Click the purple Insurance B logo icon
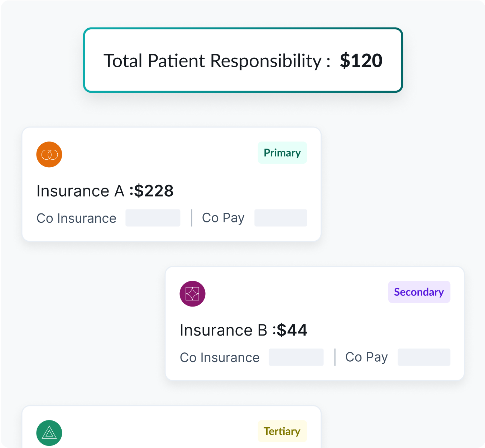 (192, 294)
